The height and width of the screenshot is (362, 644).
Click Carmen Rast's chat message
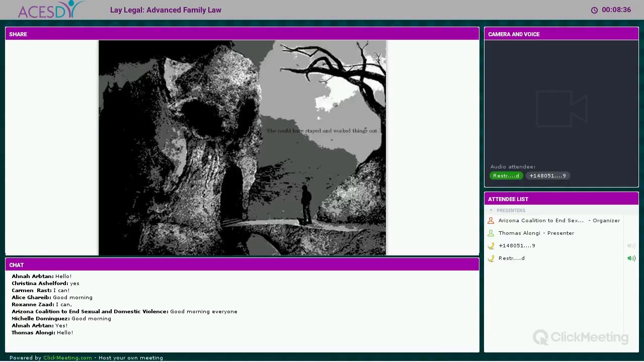41,291
